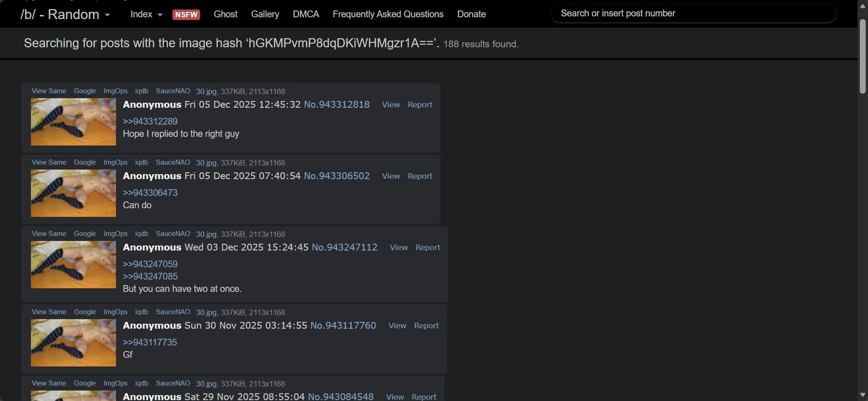
Task: Open iqdb for post No.943312818
Action: tap(141, 91)
